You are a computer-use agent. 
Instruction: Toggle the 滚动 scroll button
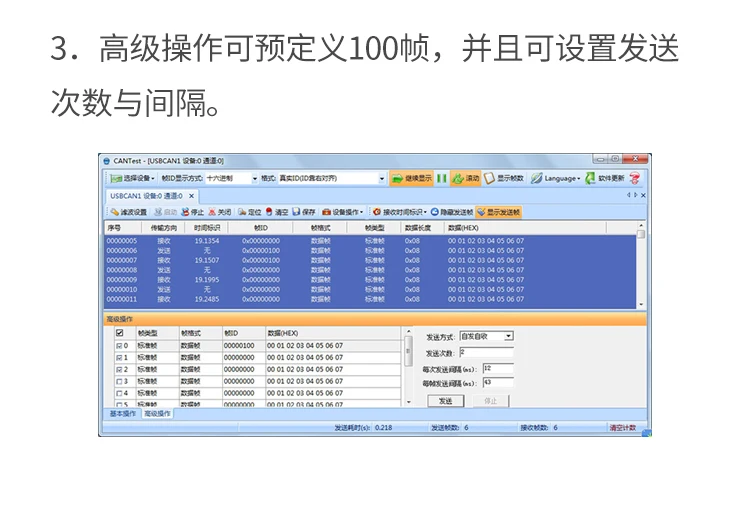point(465,178)
